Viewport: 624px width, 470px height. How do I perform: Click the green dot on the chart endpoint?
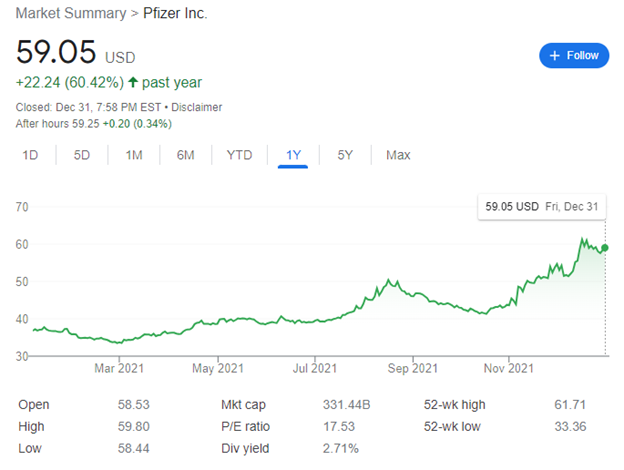605,248
